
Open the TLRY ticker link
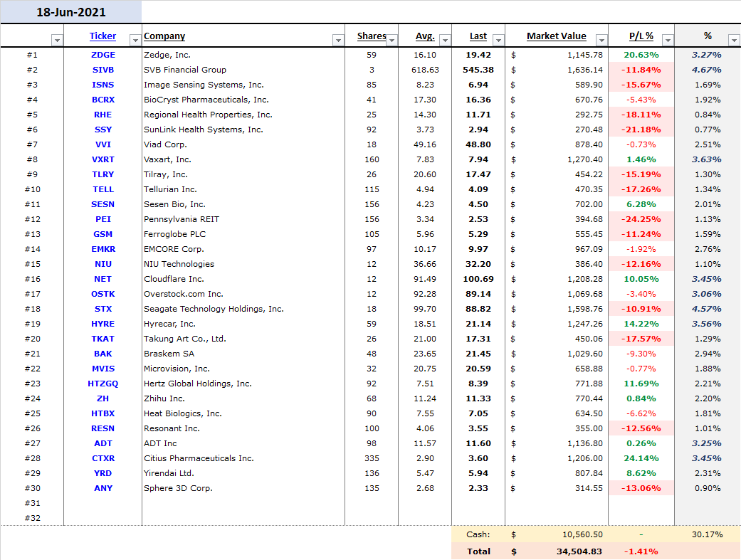tap(103, 174)
